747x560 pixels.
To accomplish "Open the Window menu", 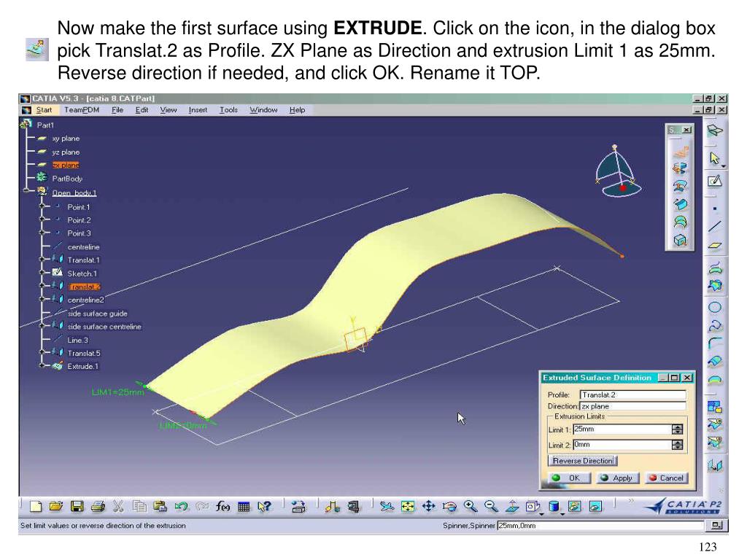I will pos(263,110).
